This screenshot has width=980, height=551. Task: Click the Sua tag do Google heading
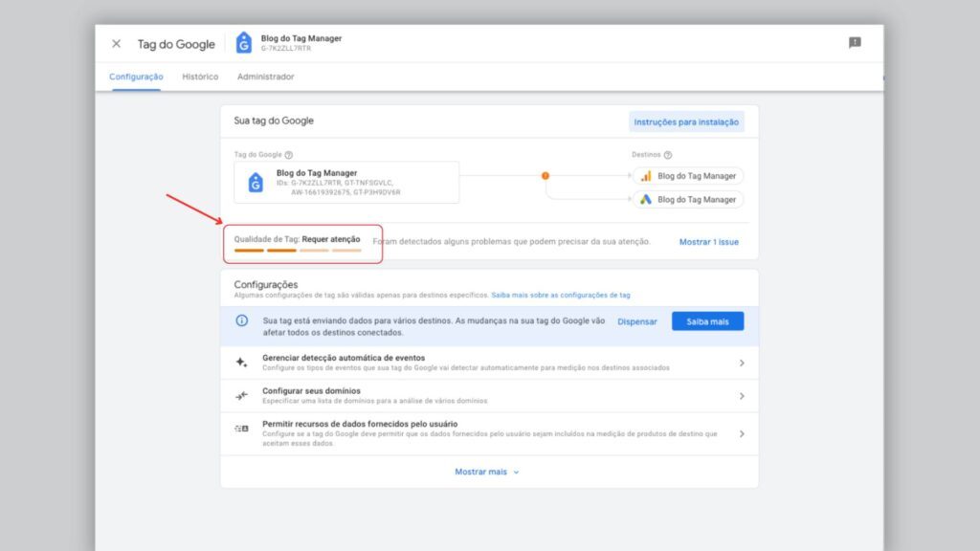click(274, 121)
